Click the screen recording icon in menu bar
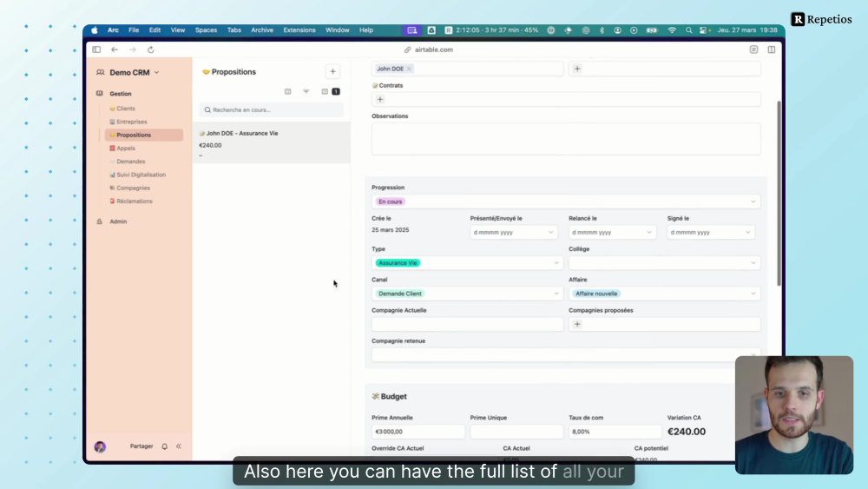Image resolution: width=868 pixels, height=489 pixels. tap(411, 30)
